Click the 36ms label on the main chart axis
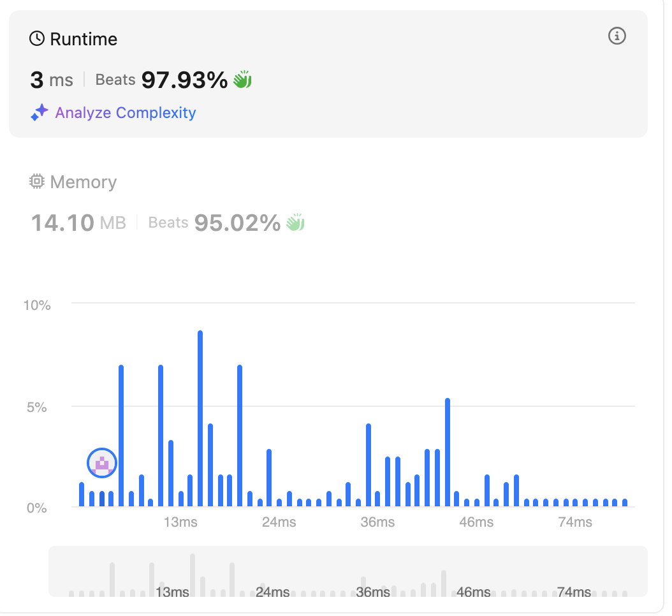This screenshot has height=616, width=672. coord(377,522)
